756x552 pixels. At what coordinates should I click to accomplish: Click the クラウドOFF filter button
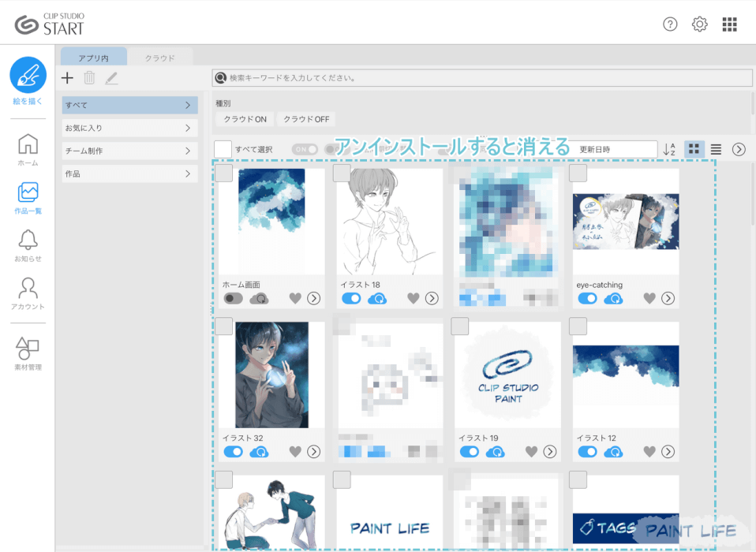pos(305,118)
